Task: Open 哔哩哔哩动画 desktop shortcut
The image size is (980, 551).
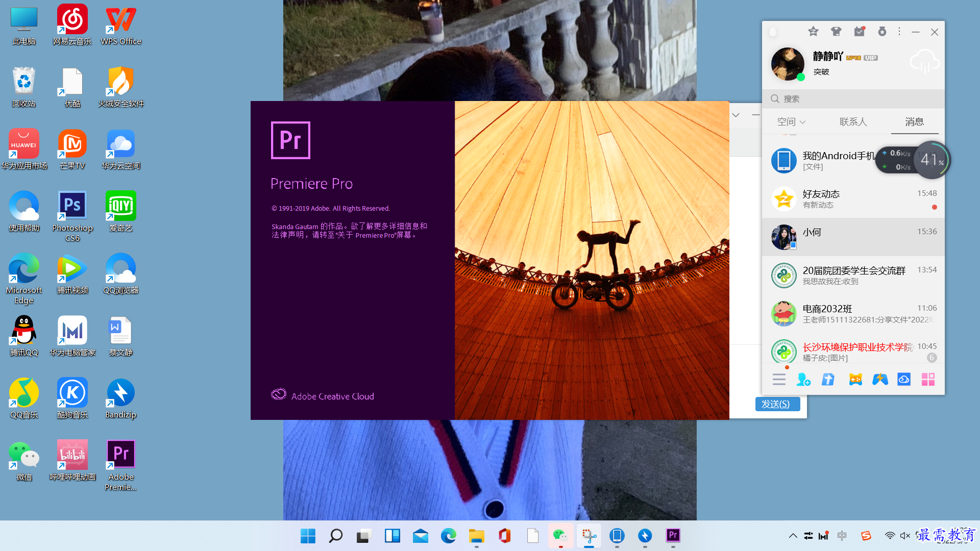Action: [72, 460]
